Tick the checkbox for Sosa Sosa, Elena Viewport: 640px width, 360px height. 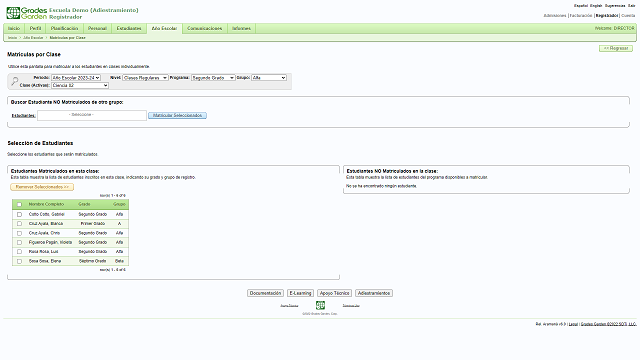[19, 261]
